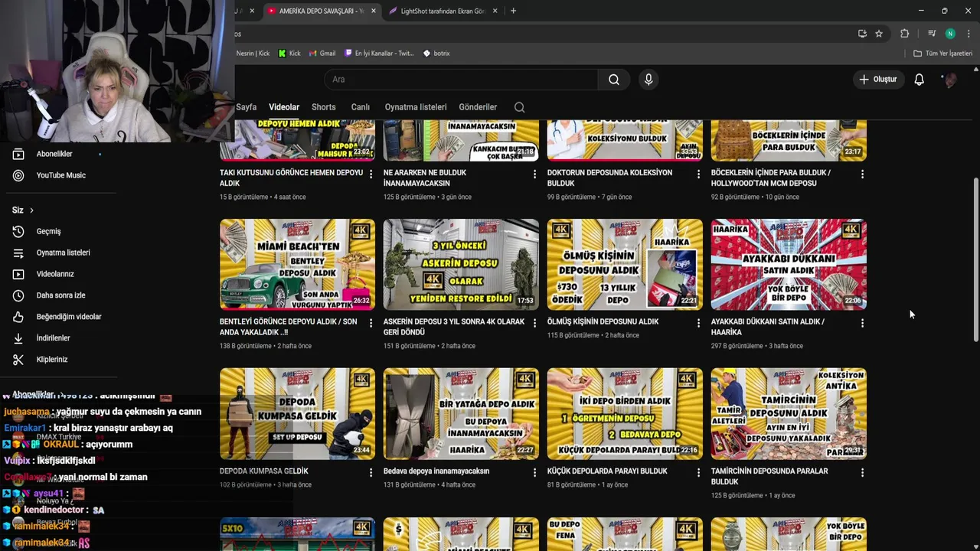Click the YouTube search magnifier button
Screen dimensions: 980x551
(614, 80)
